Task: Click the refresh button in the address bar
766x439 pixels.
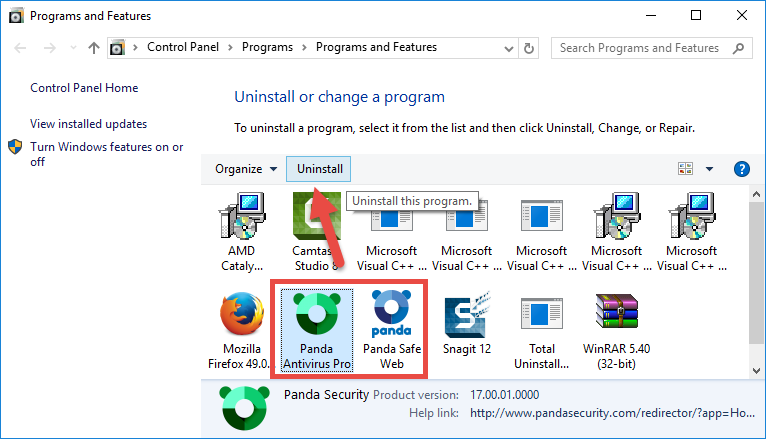Action: [529, 48]
